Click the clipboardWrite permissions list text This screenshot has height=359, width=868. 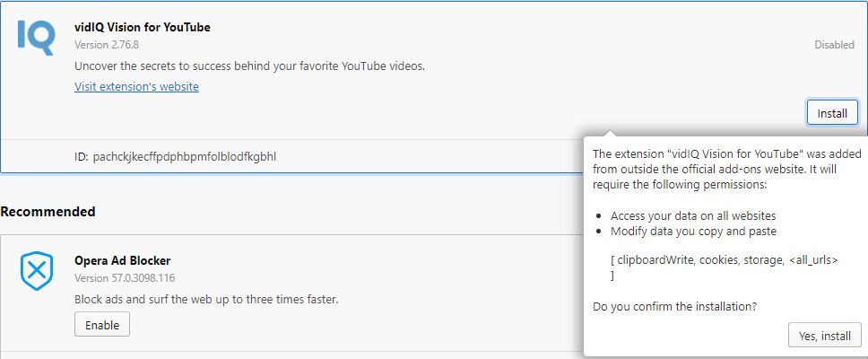(x=724, y=259)
